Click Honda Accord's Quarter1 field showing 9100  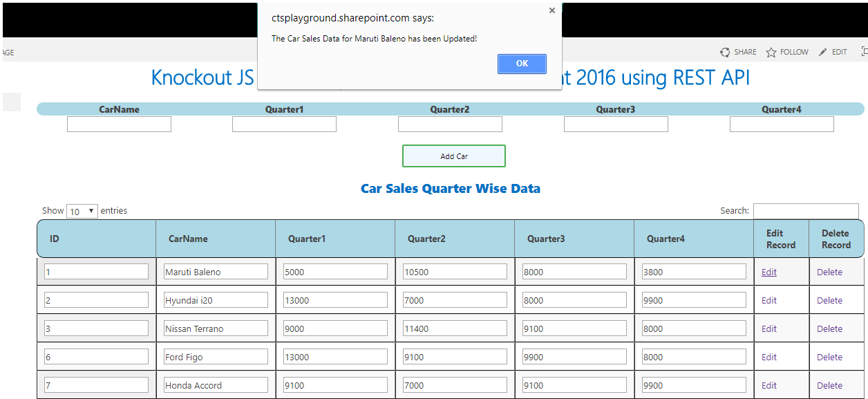[335, 385]
